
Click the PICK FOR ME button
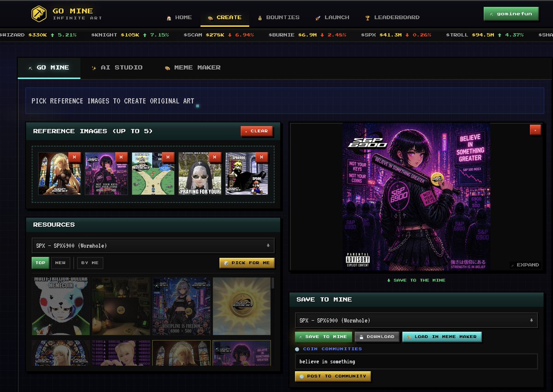[247, 263]
